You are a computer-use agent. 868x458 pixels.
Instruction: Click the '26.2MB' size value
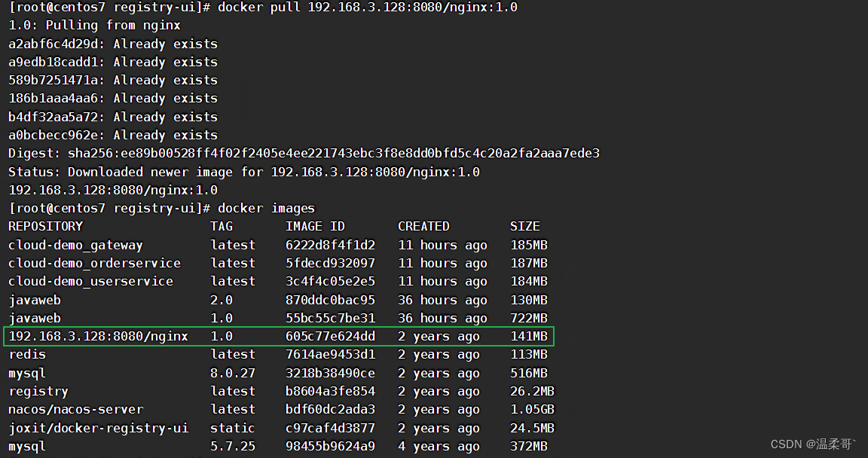[x=532, y=391]
